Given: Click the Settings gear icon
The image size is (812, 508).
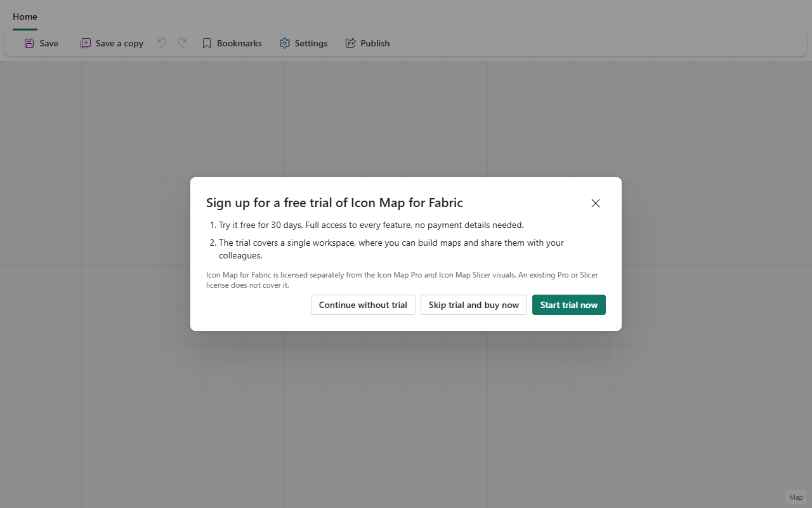Looking at the screenshot, I should [285, 43].
